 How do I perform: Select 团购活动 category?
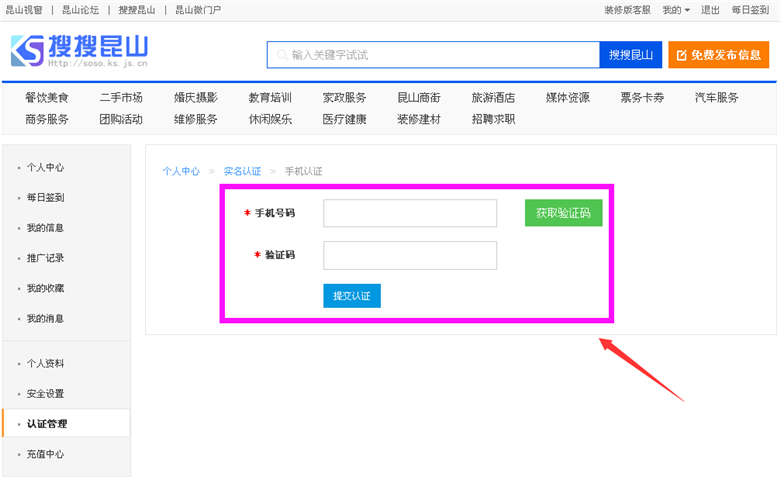[x=121, y=119]
